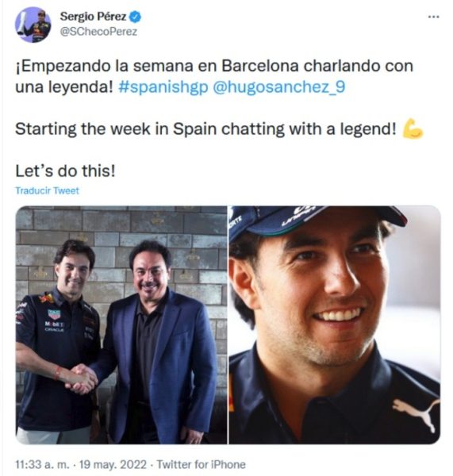Click the Puma logo on the shirt
This screenshot has width=453, height=476.
(416, 414)
